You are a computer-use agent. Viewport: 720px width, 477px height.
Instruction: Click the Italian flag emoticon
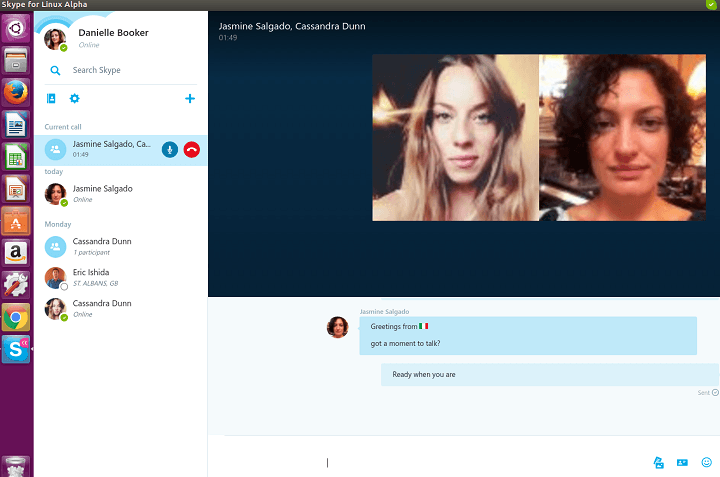(x=423, y=326)
